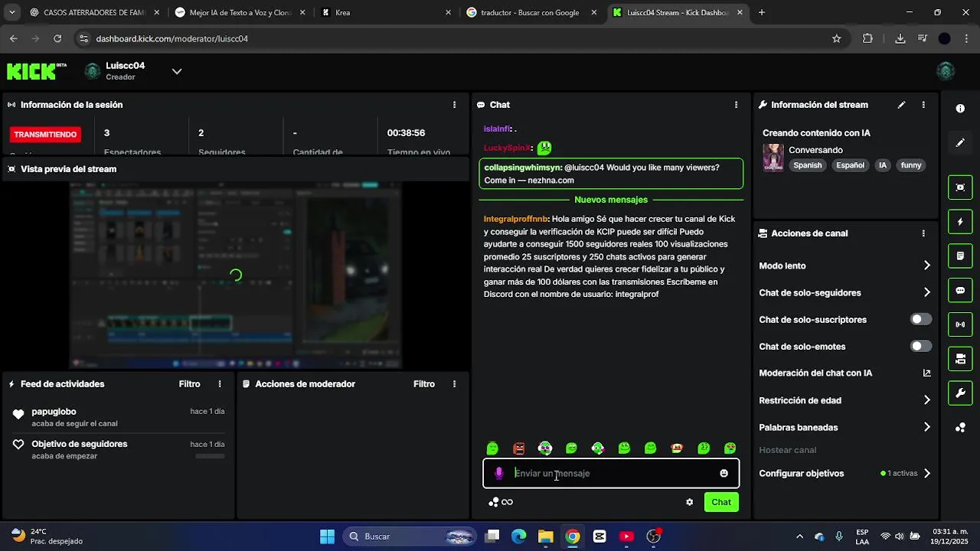Insert the last heart-eyes green emote
The height and width of the screenshot is (551, 980).
(x=730, y=448)
